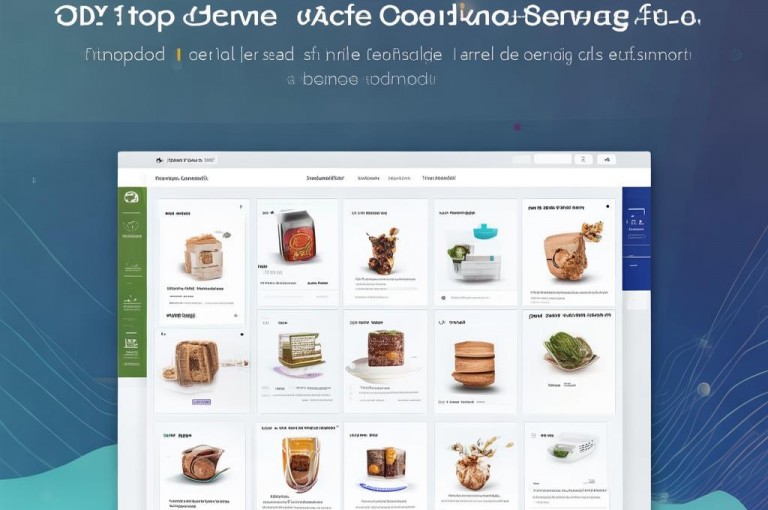Click the white input field in title bar
Image resolution: width=768 pixels, height=510 pixels.
(x=552, y=159)
